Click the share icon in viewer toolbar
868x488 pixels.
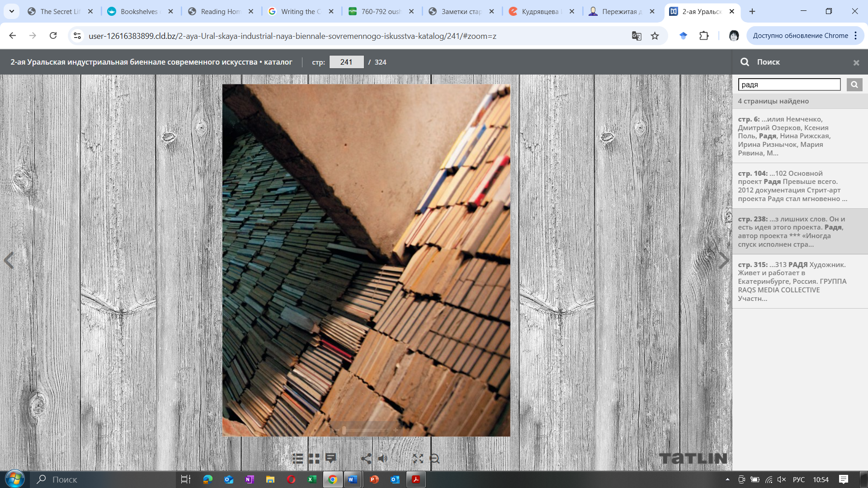[366, 459]
